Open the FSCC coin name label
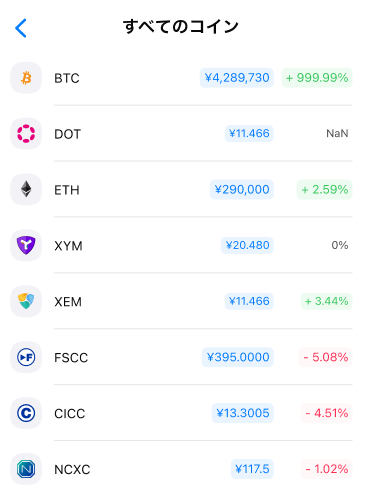365x496 pixels. (71, 358)
